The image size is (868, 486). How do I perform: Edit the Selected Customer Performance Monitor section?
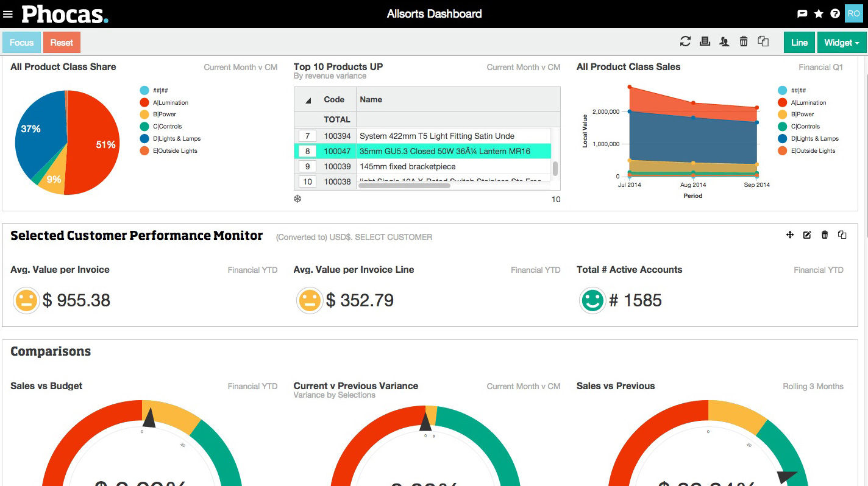pos(807,235)
